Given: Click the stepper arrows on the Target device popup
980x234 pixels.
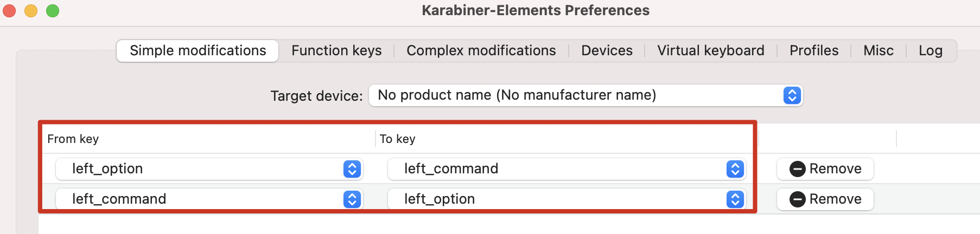Looking at the screenshot, I should 792,95.
